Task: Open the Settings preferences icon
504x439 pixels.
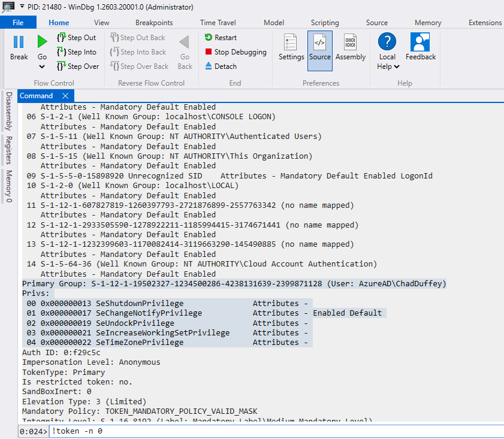Action: [291, 42]
